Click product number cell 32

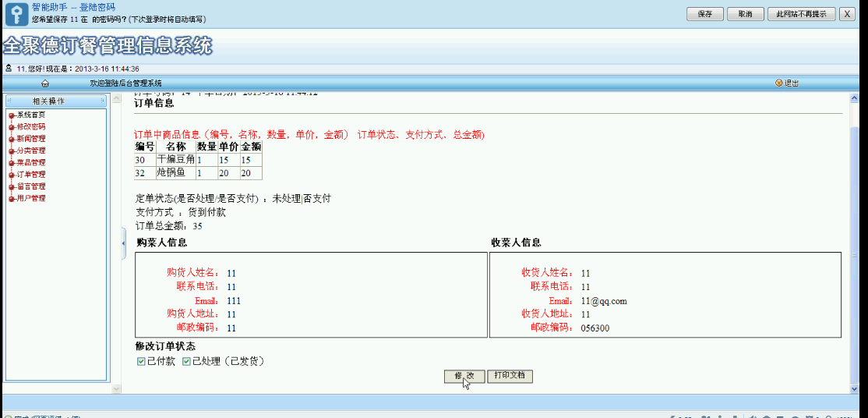click(145, 173)
